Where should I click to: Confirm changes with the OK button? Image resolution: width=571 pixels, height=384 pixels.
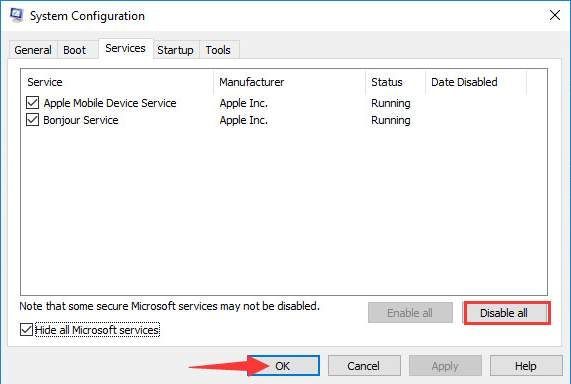tap(283, 365)
